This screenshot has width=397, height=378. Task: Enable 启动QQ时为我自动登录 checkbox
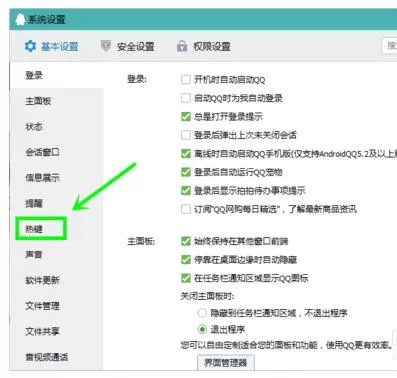coord(185,98)
